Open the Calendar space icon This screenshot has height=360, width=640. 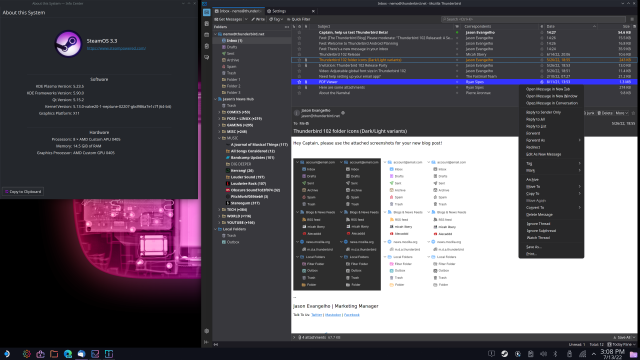(207, 35)
